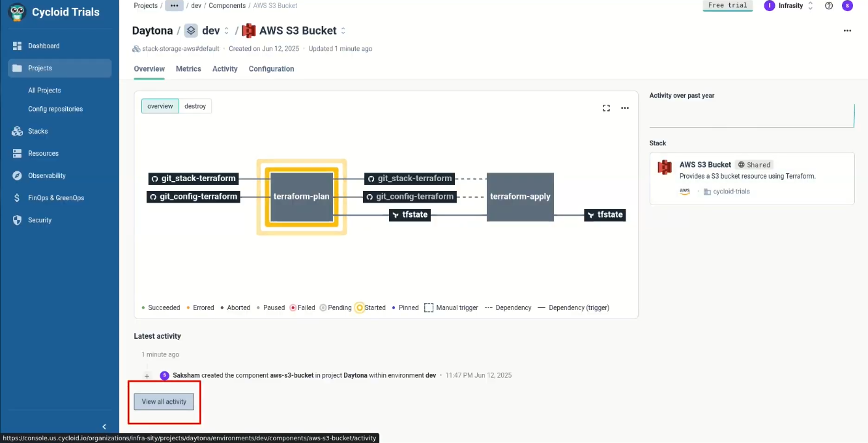Viewport: 868px width, 443px height.
Task: Switch to the Overview tab
Action: pos(149,69)
